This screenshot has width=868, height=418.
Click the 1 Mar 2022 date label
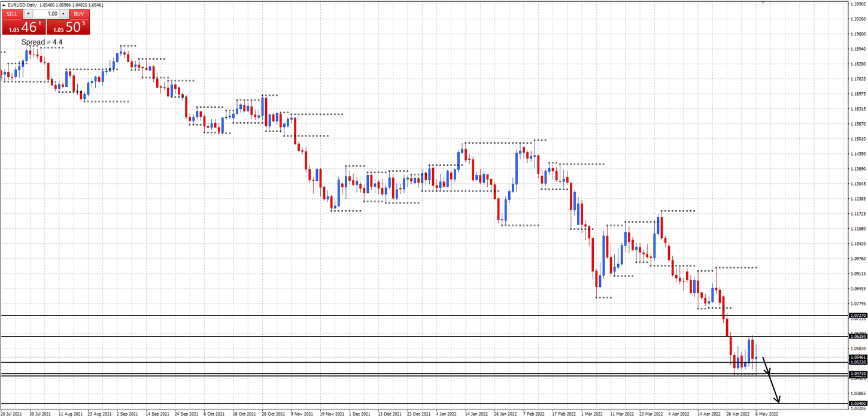591,413
